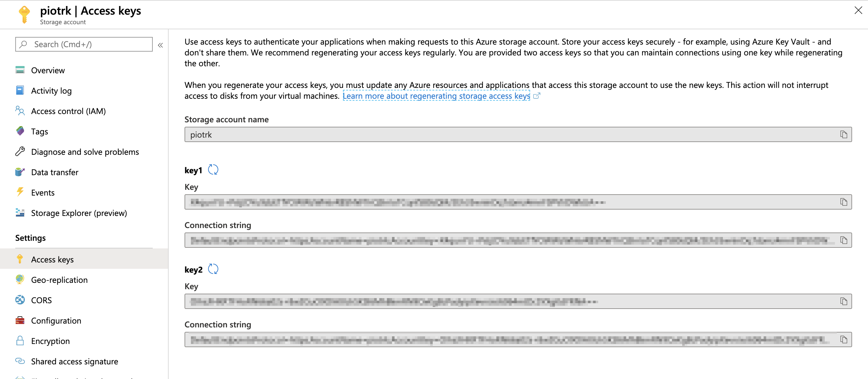The width and height of the screenshot is (868, 379).
Task: Close the Access keys blade
Action: click(858, 11)
